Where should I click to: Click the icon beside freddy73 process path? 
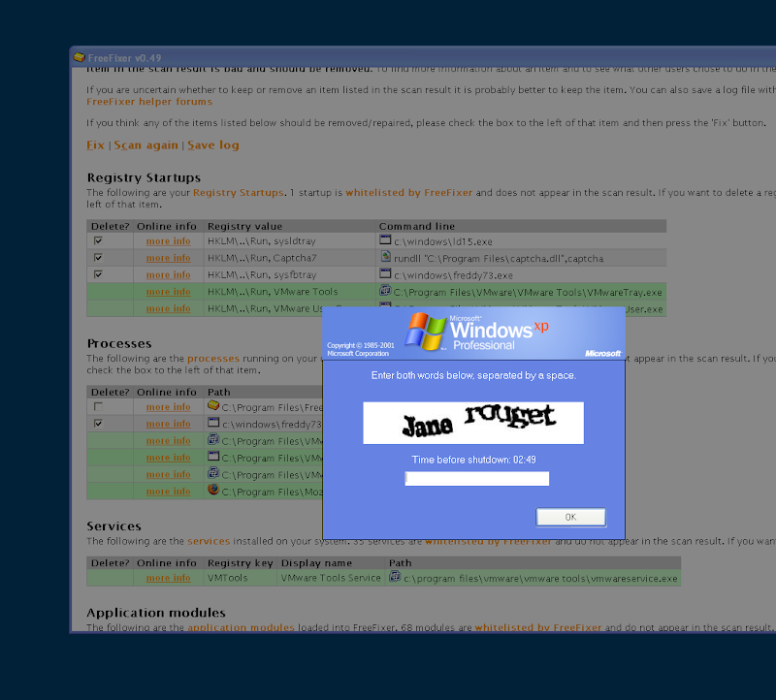coord(213,423)
